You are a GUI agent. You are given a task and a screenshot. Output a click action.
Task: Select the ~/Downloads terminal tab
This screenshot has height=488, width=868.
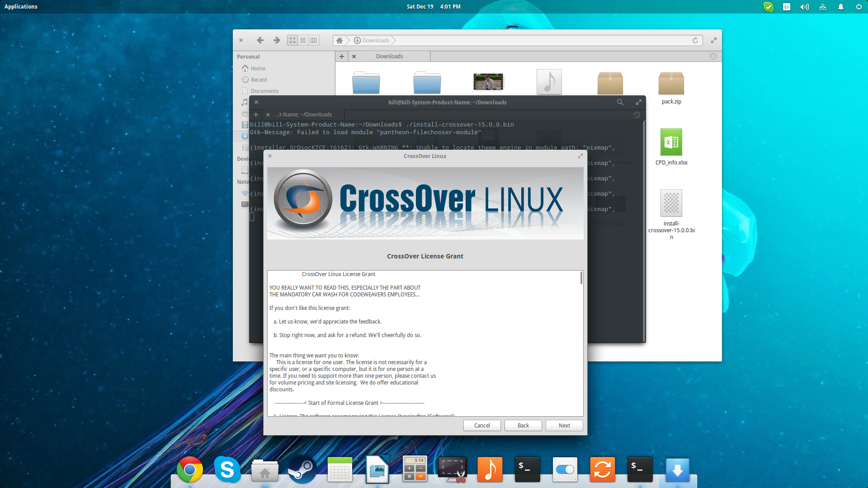[303, 114]
